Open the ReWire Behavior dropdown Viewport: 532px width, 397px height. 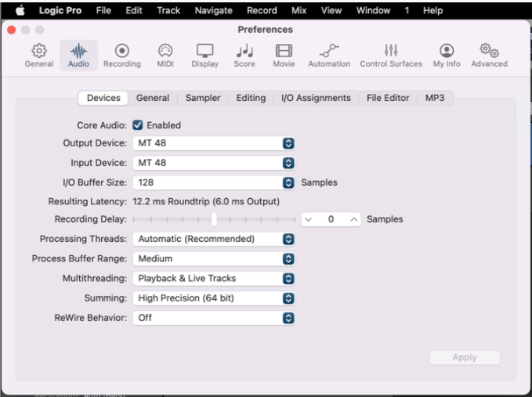[x=214, y=318]
